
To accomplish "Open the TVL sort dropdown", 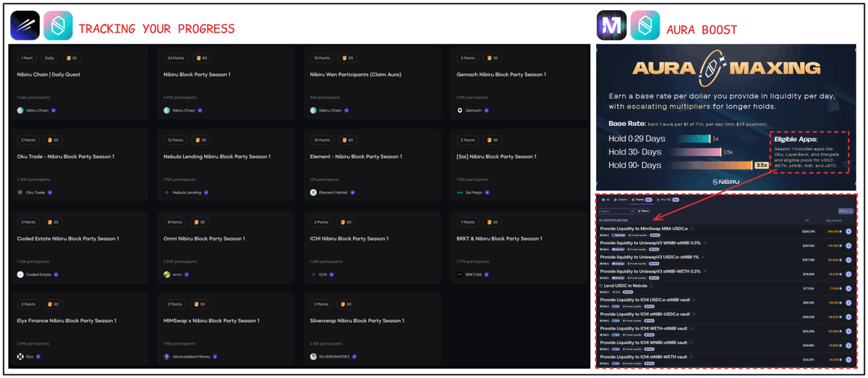I will 845,211.
